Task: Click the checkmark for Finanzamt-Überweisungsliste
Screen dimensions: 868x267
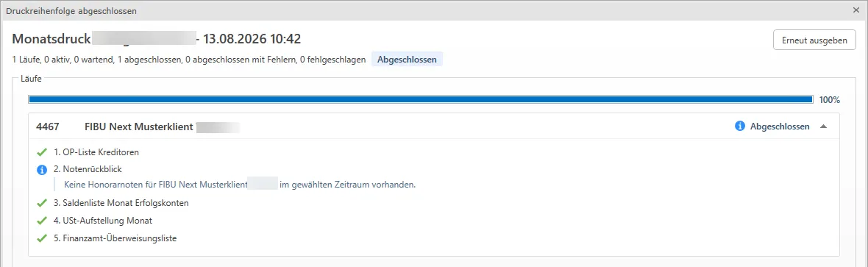Action: pos(41,238)
